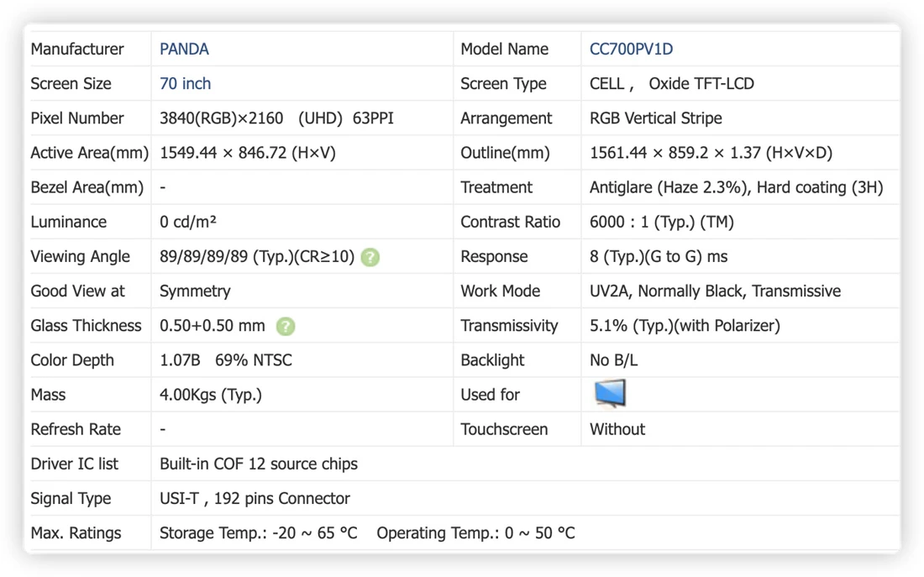
Task: Click the Outline(mm) label
Action: pyautogui.click(x=505, y=153)
